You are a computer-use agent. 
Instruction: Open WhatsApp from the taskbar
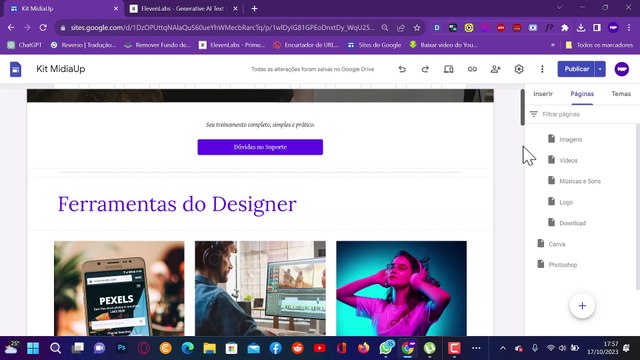[386, 348]
